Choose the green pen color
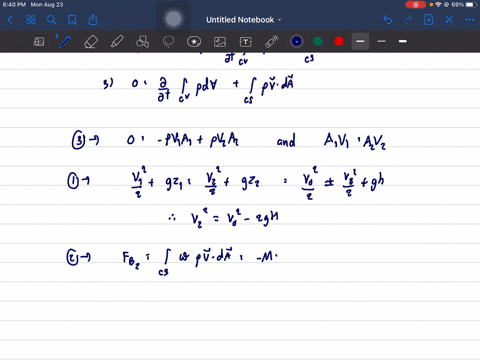The width and height of the screenshot is (480, 360). coord(318,41)
